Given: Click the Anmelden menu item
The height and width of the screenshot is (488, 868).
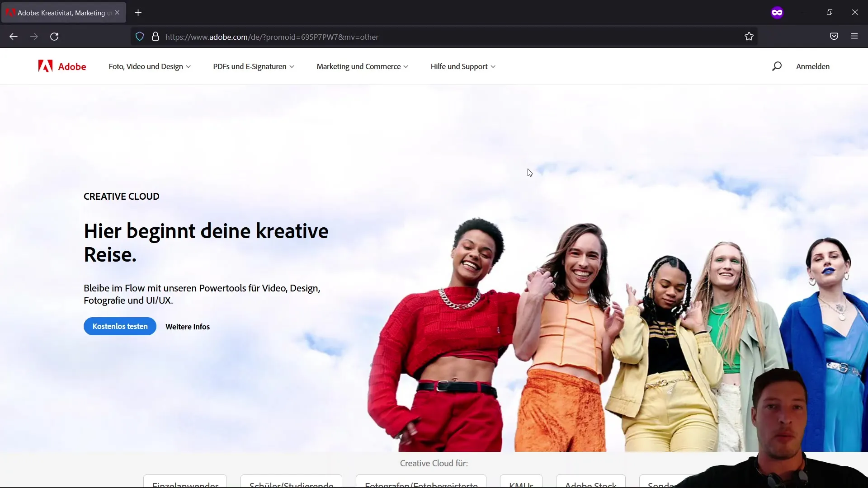Looking at the screenshot, I should pyautogui.click(x=812, y=66).
